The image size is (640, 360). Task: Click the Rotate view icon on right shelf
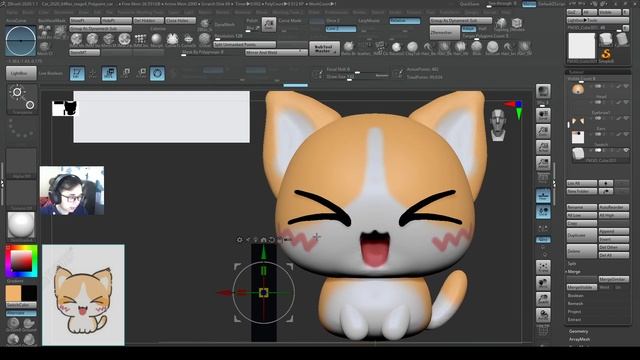543,315
